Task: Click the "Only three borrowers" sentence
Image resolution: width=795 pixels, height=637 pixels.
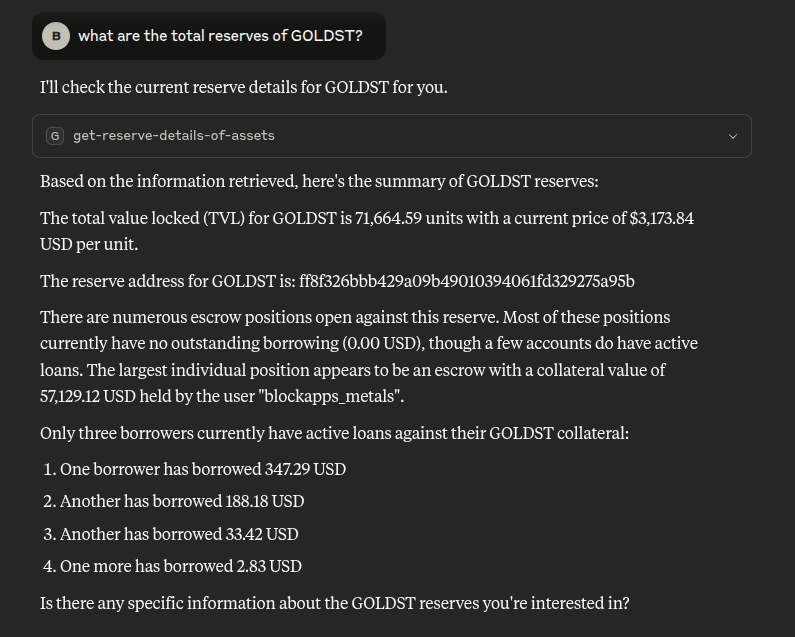Action: coord(334,433)
